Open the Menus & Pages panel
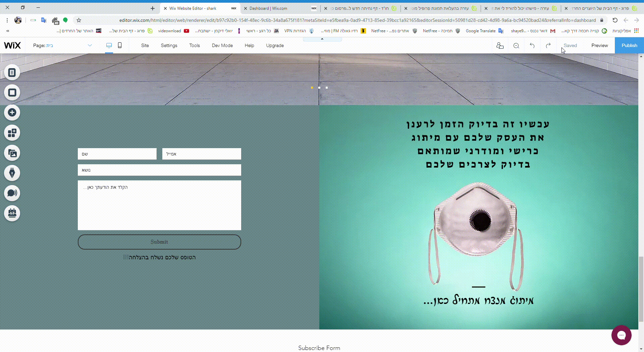Image resolution: width=644 pixels, height=352 pixels. click(x=12, y=72)
